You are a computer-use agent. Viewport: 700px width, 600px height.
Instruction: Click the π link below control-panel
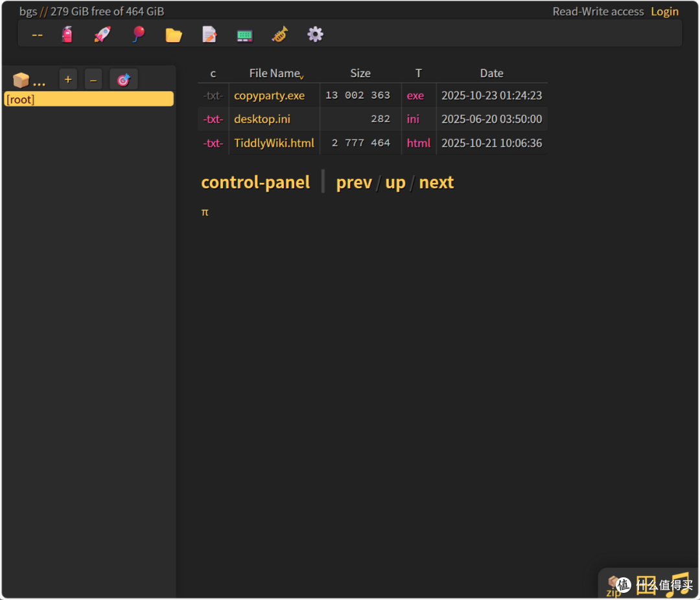[205, 212]
